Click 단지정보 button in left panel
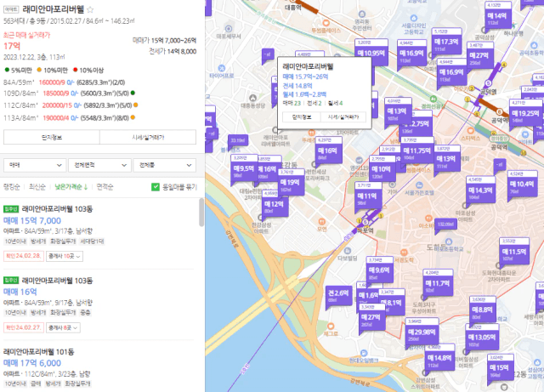Viewport: 544px width, 392px height. (52, 137)
